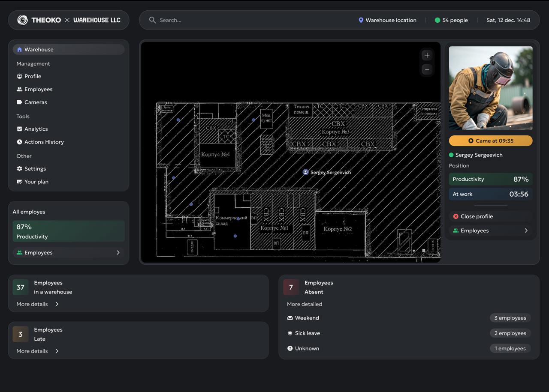Click the At work 03:56 bar
The height and width of the screenshot is (392, 549).
click(491, 194)
